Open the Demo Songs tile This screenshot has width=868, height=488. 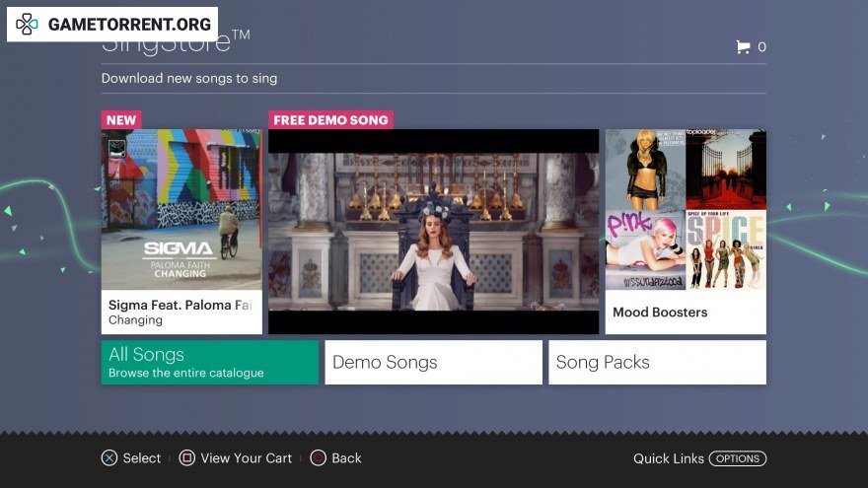pyautogui.click(x=433, y=363)
